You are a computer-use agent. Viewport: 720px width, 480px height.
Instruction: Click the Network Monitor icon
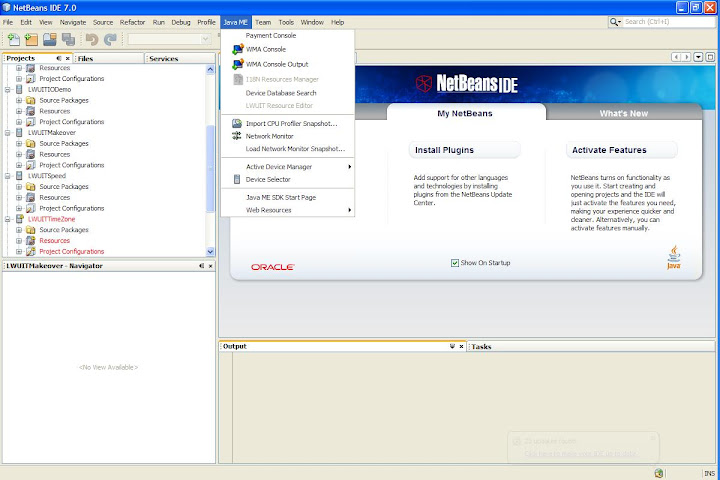236,136
